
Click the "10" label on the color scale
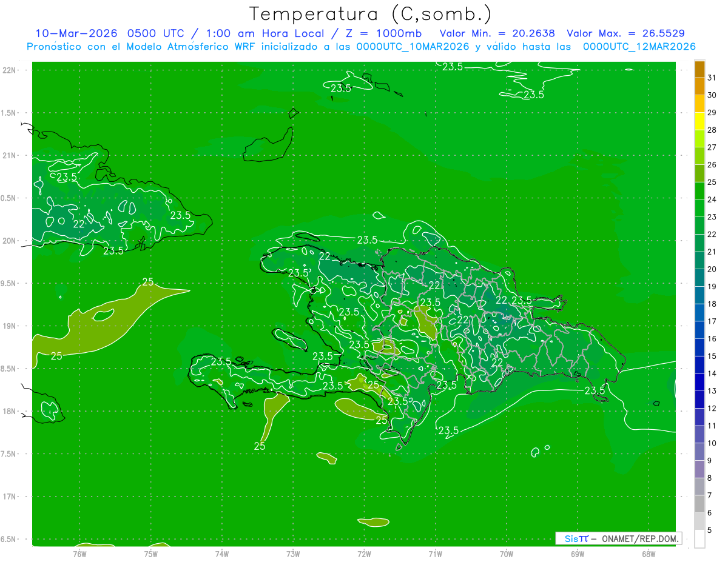click(x=712, y=443)
